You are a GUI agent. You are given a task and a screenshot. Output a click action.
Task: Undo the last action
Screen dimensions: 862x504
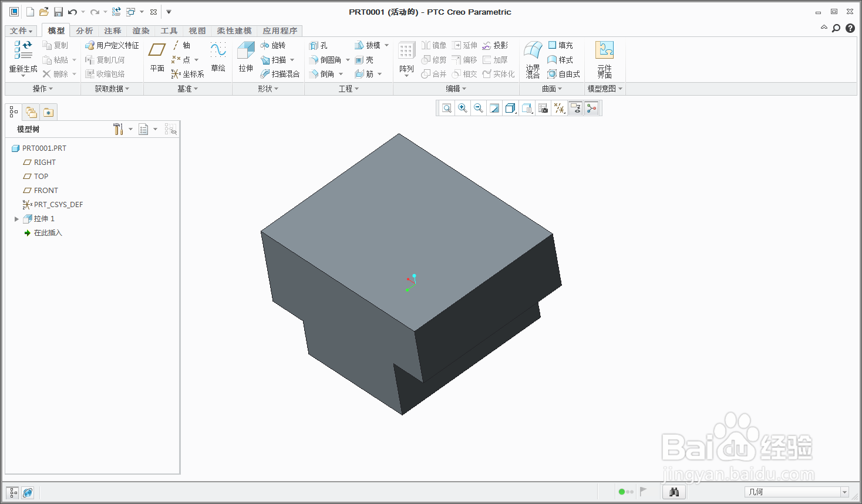point(73,12)
